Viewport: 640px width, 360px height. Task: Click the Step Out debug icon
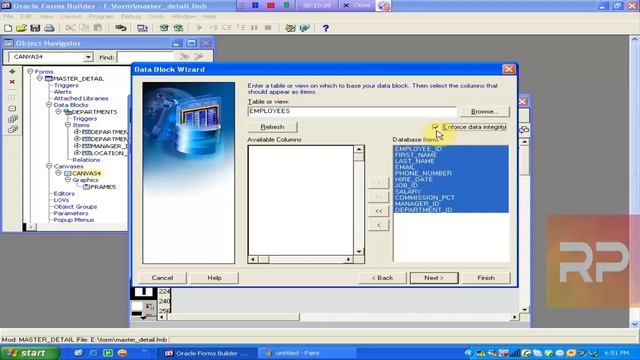tap(241, 28)
